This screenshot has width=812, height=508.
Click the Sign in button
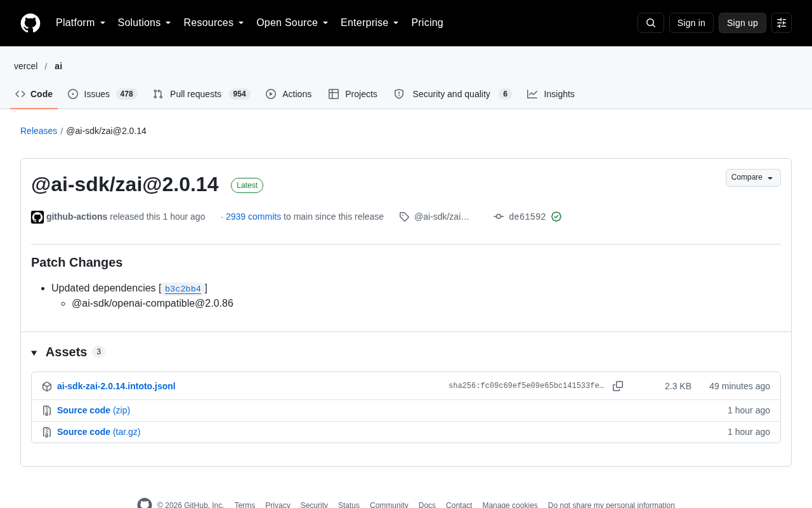tap(691, 23)
